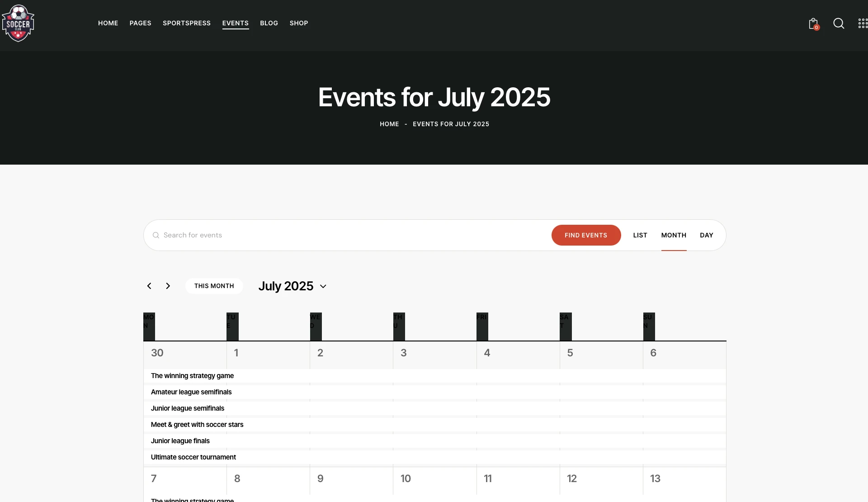Screen dimensions: 868x502
Task: Click Home breadcrumb link
Action: 389,124
